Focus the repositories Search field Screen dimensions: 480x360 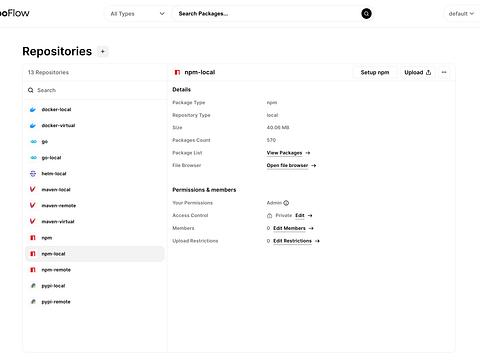95,90
